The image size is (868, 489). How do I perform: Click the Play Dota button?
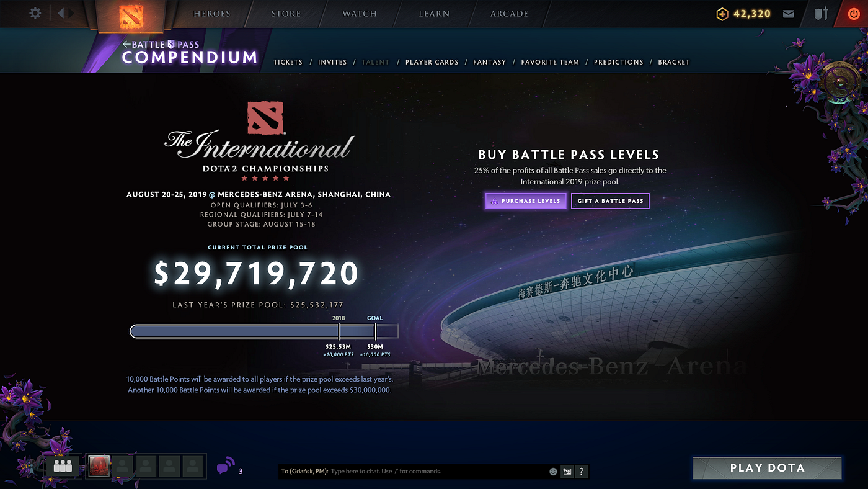(767, 469)
